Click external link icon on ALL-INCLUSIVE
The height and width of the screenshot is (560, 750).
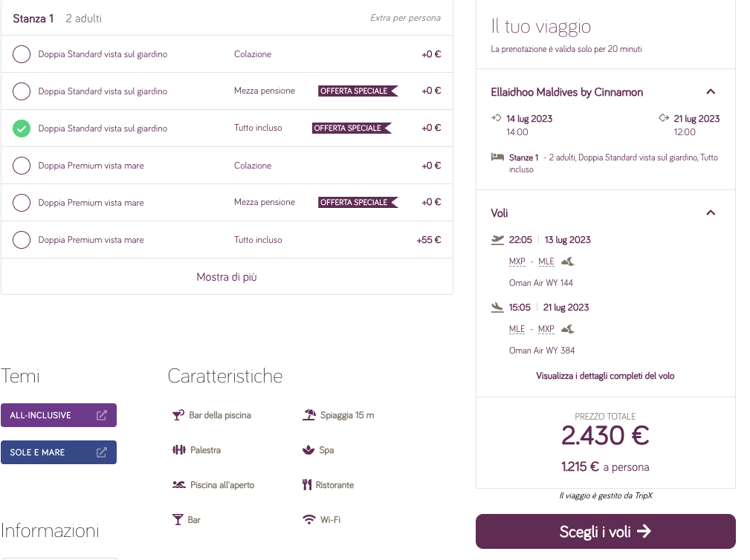pyautogui.click(x=102, y=415)
